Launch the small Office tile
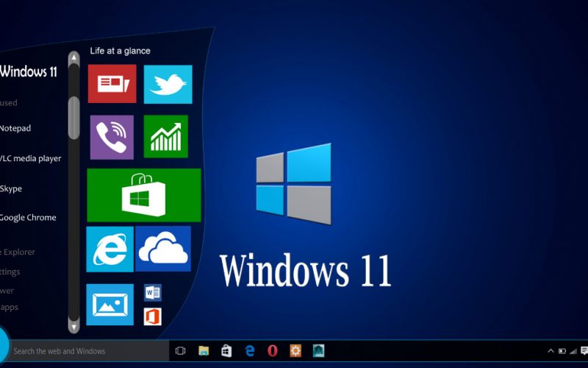Screen dimensions: 588x368 pyautogui.click(x=153, y=316)
